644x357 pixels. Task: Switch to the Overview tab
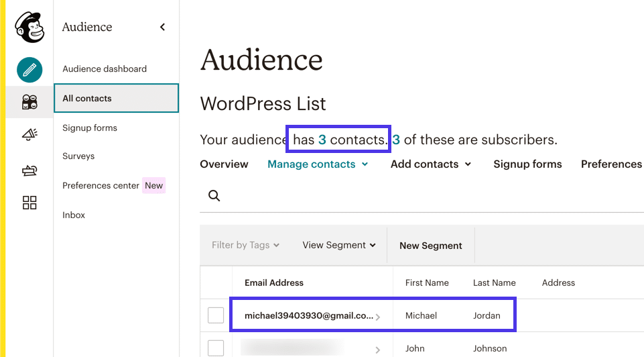(224, 164)
